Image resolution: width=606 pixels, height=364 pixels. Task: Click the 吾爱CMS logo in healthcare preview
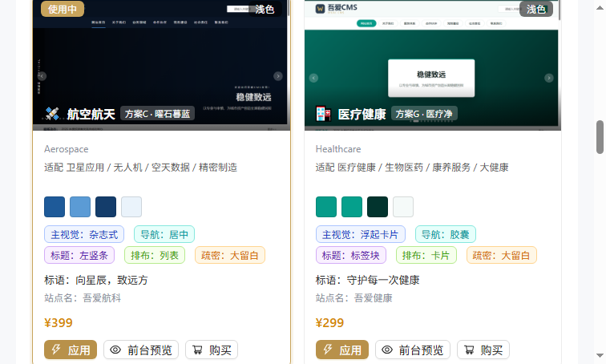tap(336, 8)
